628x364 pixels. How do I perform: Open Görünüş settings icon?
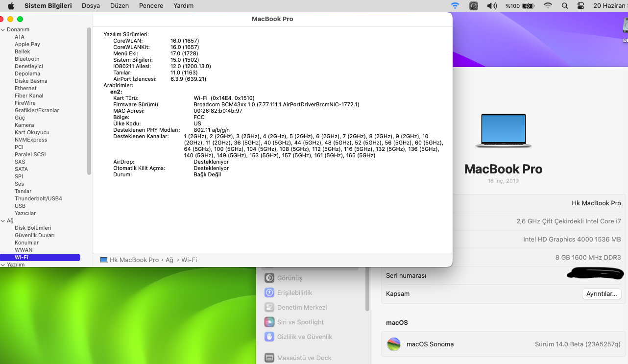click(269, 278)
